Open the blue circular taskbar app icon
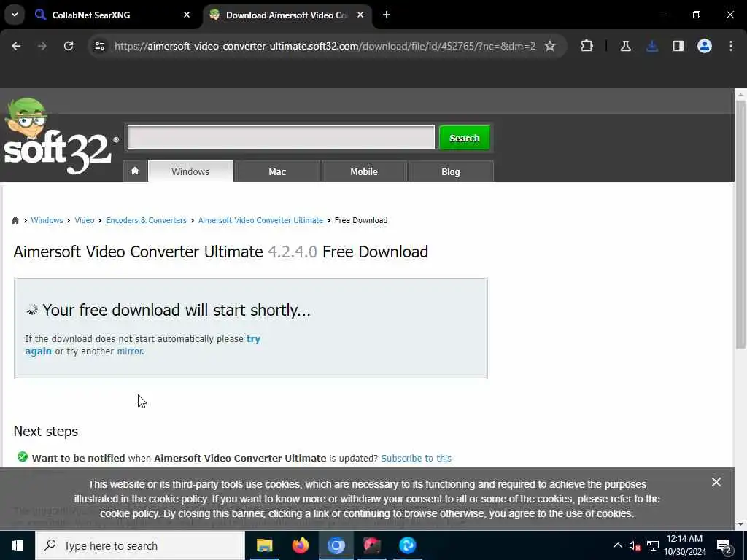The width and height of the screenshot is (747, 560). (x=407, y=545)
